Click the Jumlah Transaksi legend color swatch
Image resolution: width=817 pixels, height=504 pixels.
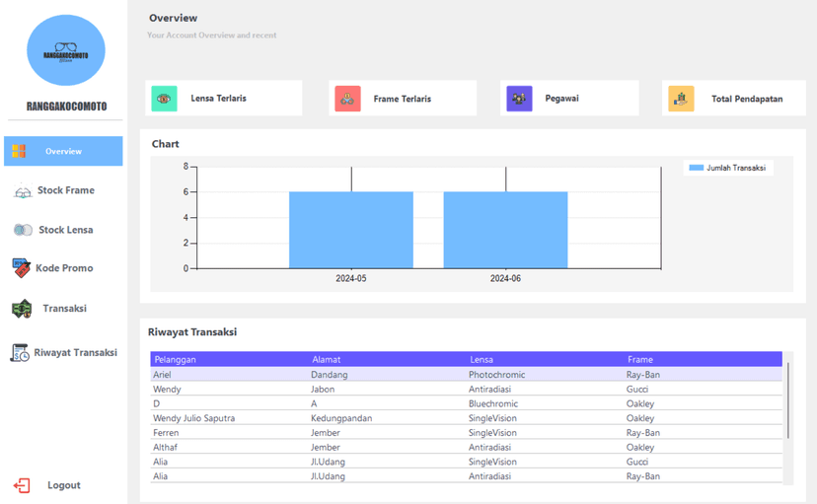click(x=696, y=169)
